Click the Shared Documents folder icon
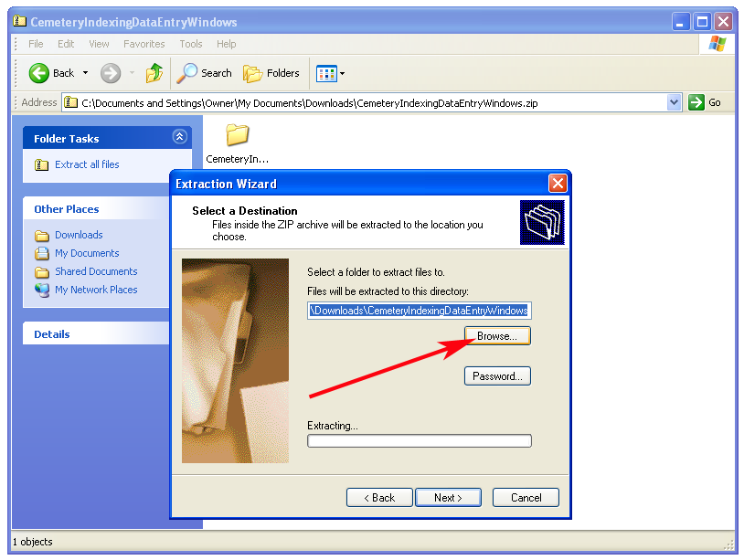The height and width of the screenshot is (560, 744). pos(42,271)
